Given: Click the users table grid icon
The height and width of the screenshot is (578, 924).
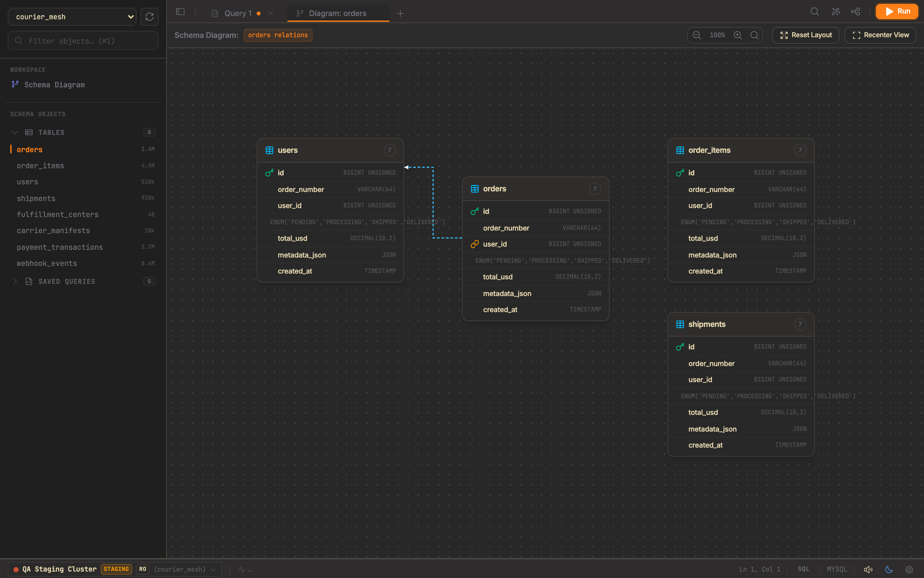Looking at the screenshot, I should (269, 150).
